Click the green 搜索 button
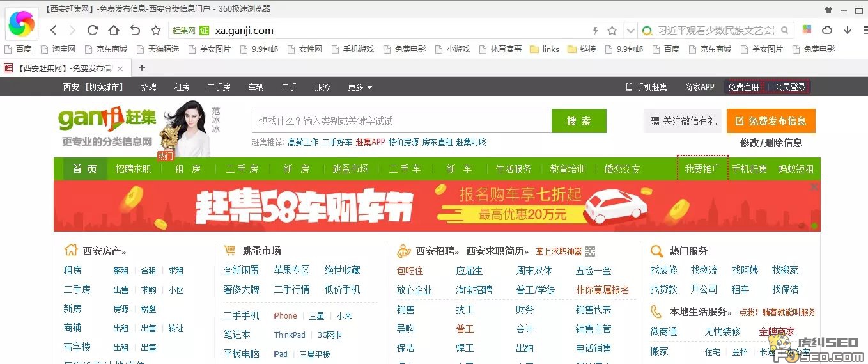Image resolution: width=868 pixels, height=364 pixels. (578, 121)
